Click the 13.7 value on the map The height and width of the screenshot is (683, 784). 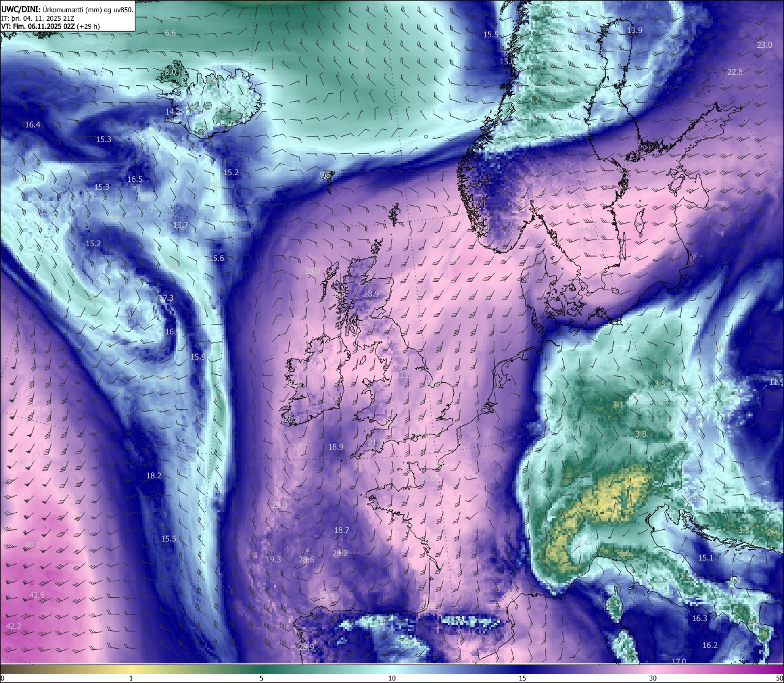point(181,225)
